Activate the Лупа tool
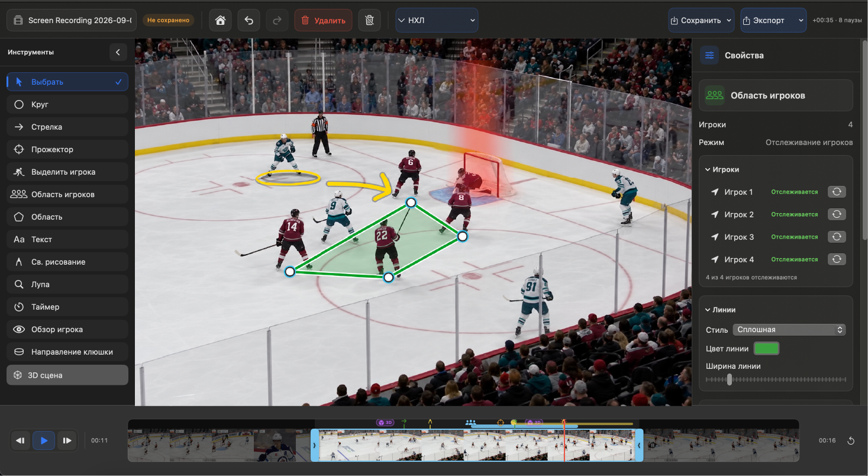Viewport: 868px width, 476px height. 67,284
